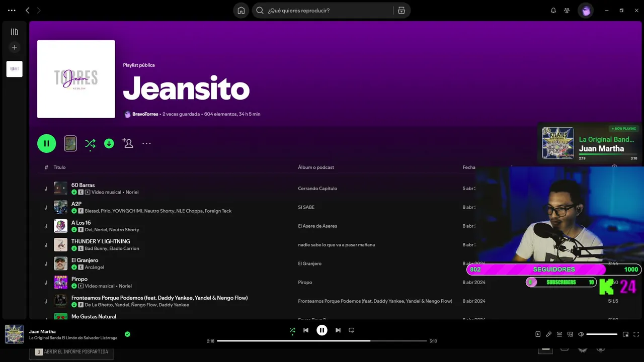This screenshot has height=362, width=644.
Task: Toggle shuffle in the player bar
Action: point(292,330)
